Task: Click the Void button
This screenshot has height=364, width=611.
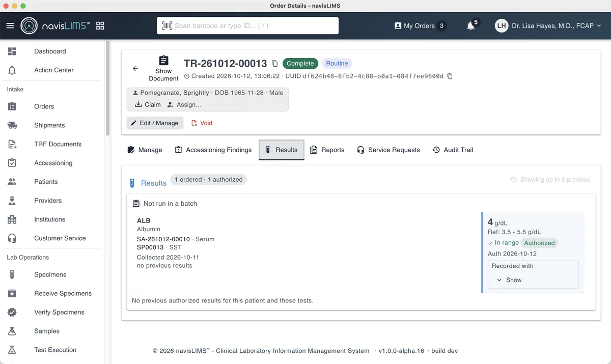Action: click(202, 123)
